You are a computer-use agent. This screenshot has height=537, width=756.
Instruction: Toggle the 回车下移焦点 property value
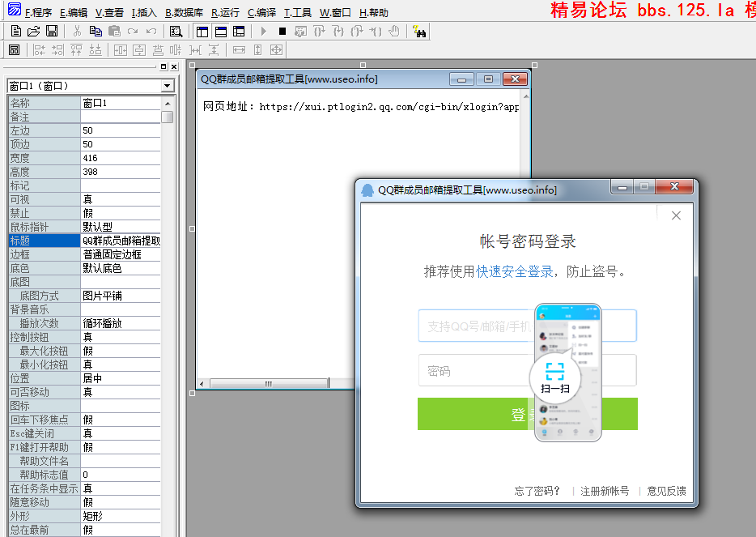[121, 420]
